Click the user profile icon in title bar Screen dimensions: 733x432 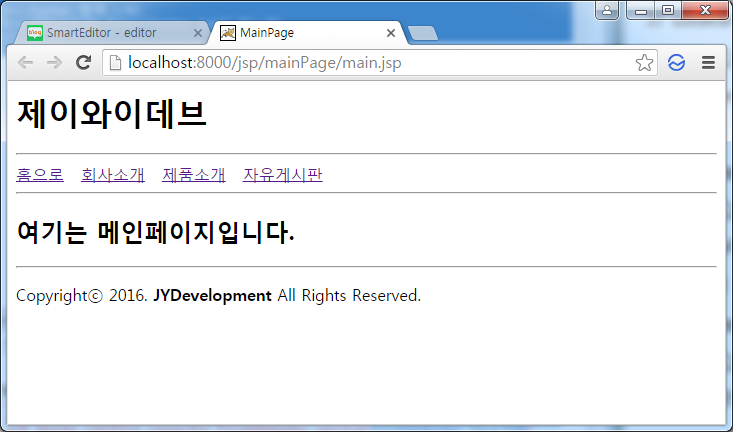pos(607,10)
